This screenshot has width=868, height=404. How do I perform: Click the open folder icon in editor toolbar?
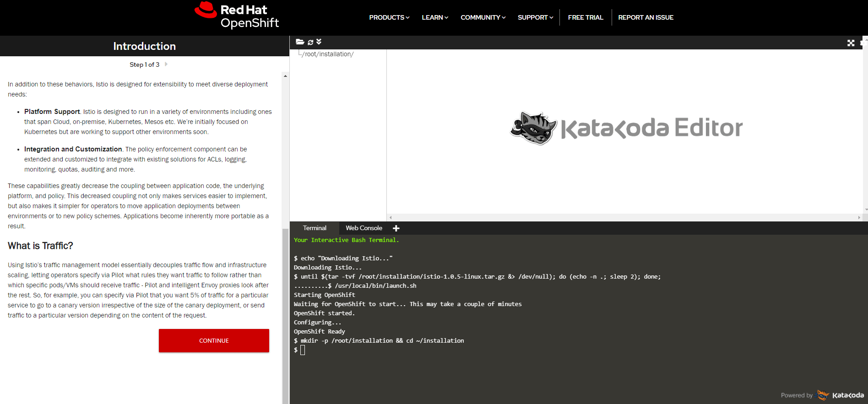click(300, 42)
